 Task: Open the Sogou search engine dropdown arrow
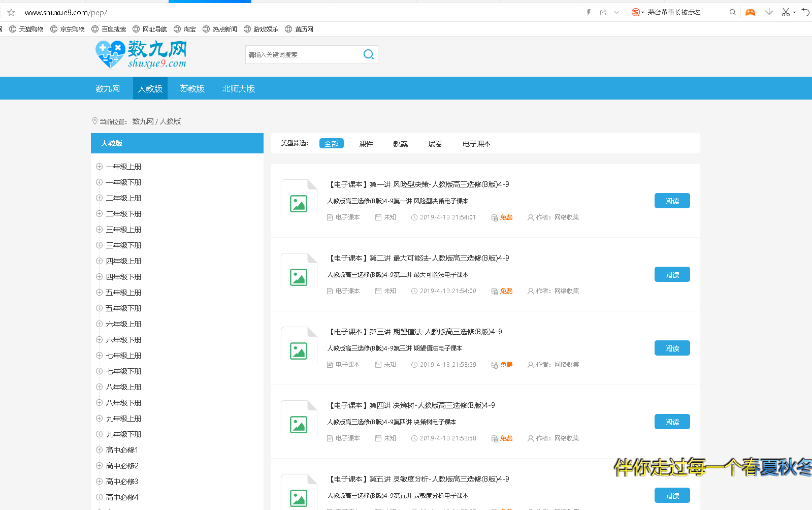pos(642,12)
